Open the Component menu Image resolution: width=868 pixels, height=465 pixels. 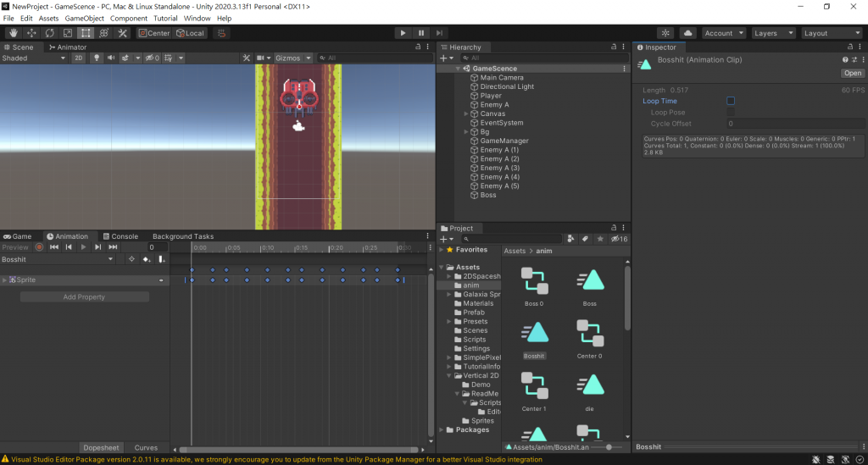[129, 19]
